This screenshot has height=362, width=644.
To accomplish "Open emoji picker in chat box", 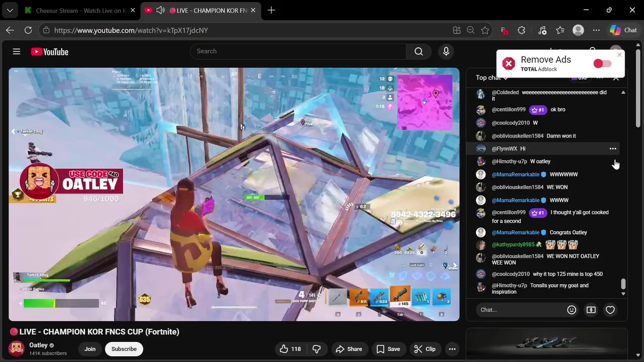I will click(572, 310).
